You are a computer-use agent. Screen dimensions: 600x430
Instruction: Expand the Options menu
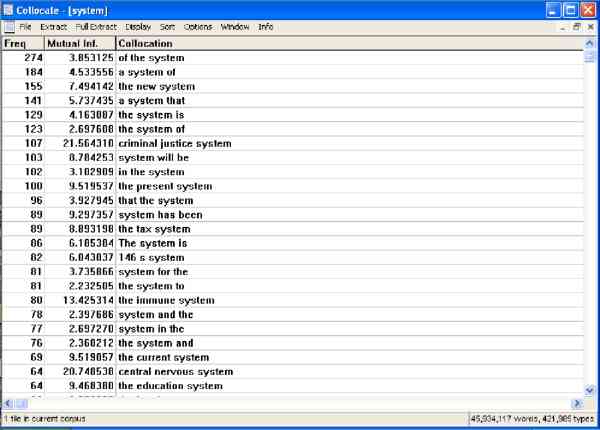[x=199, y=27]
